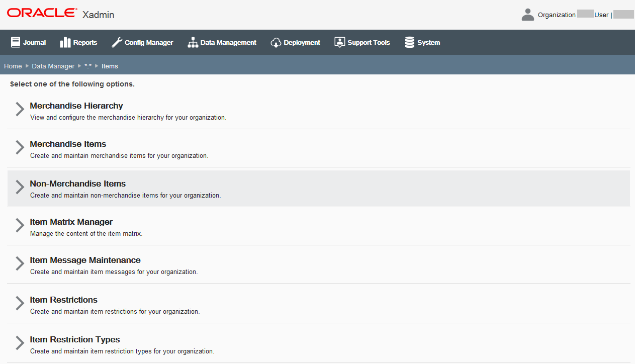Select the Reports bar-chart icon

(x=64, y=42)
